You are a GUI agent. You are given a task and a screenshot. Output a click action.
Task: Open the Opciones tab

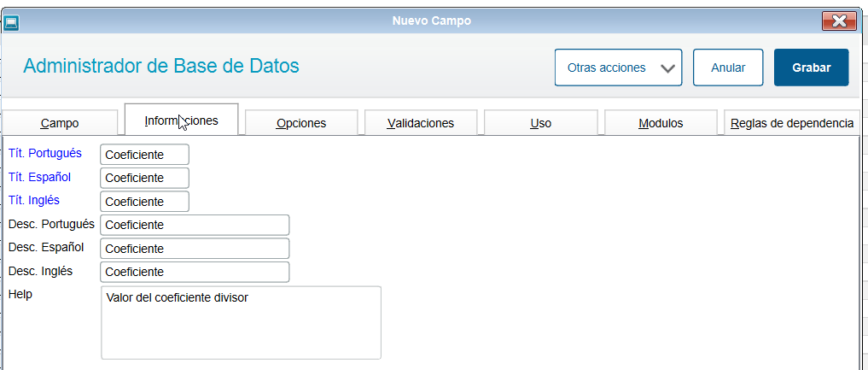point(301,123)
